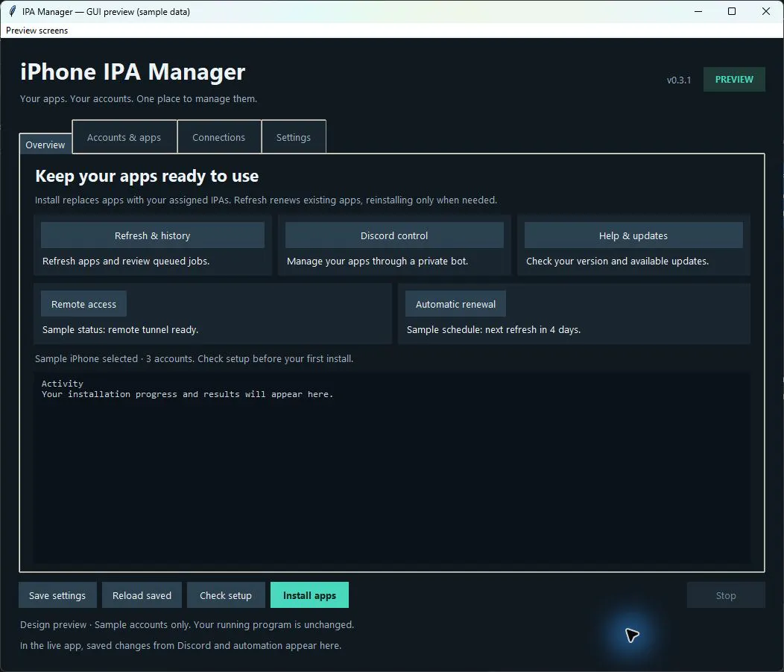The image size is (784, 672).
Task: Click inside the Activity log area
Action: coord(392,468)
